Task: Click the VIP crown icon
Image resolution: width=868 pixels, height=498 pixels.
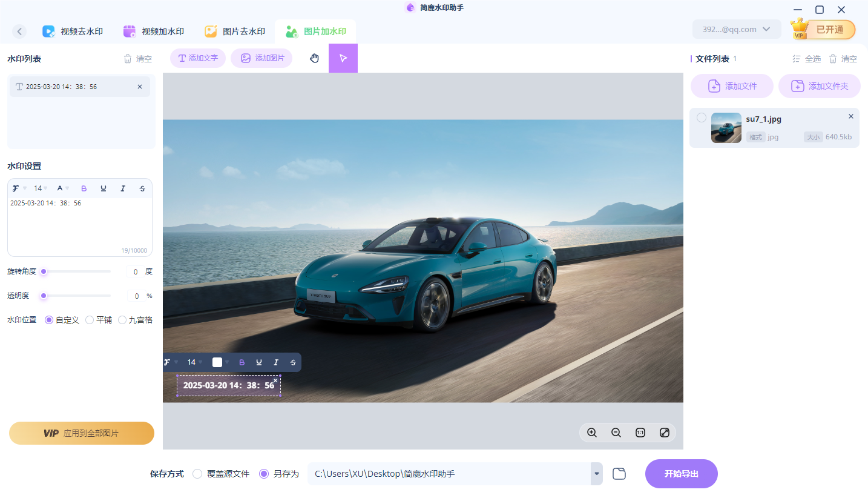Action: [x=800, y=28]
